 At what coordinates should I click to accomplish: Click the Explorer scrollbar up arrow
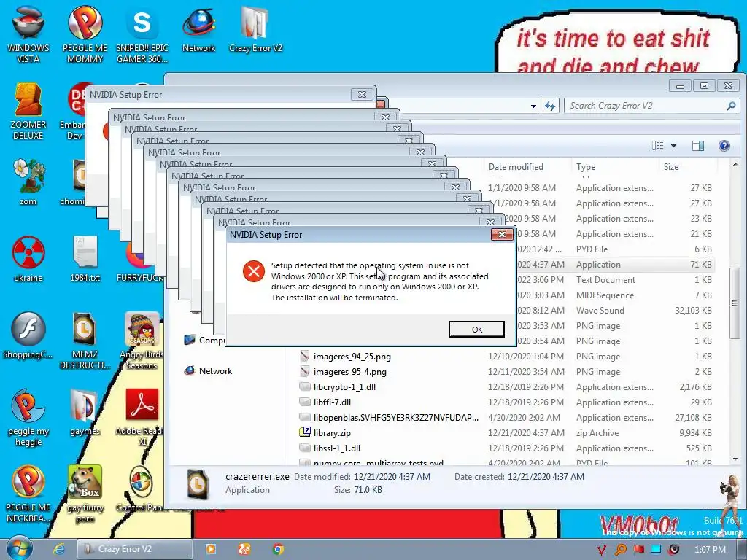pos(735,164)
